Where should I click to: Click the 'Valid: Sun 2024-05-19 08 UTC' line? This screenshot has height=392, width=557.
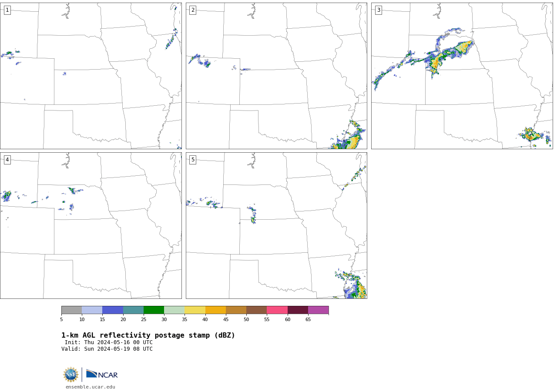tap(107, 349)
